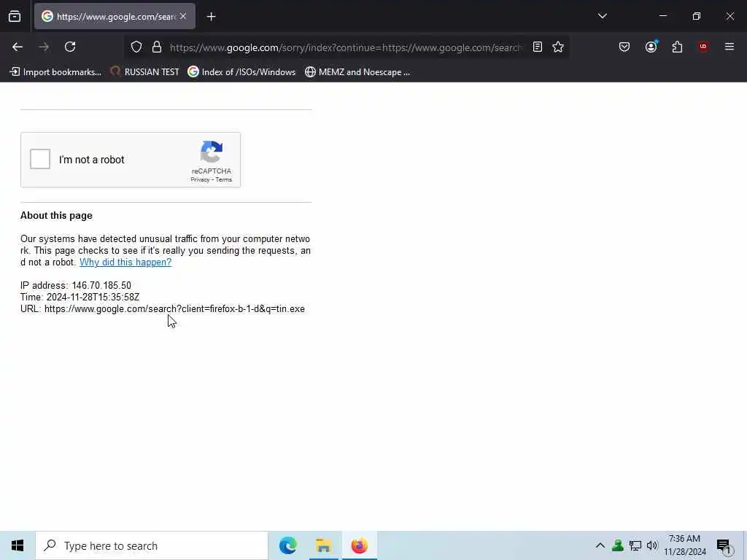Image resolution: width=747 pixels, height=560 pixels.
Task: Bookmark this page with the star
Action: [x=558, y=47]
